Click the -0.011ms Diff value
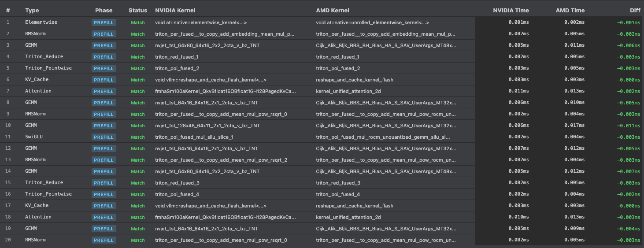Viewport: 644px width, 248px height. click(629, 126)
